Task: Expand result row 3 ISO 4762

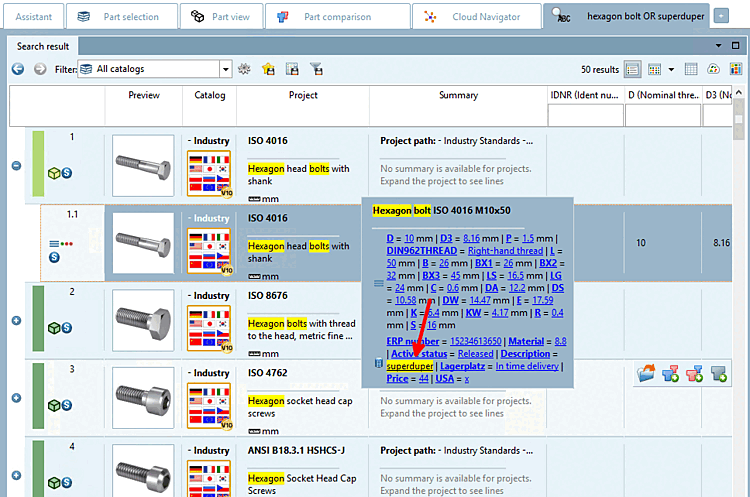Action: [16, 398]
